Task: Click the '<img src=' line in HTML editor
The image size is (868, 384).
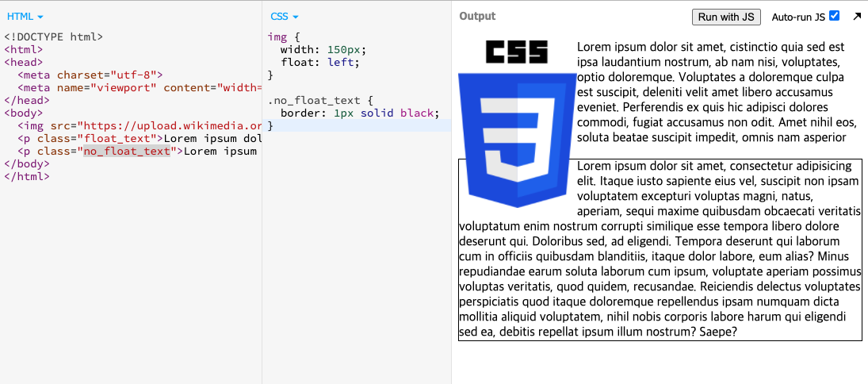Action: click(x=139, y=126)
